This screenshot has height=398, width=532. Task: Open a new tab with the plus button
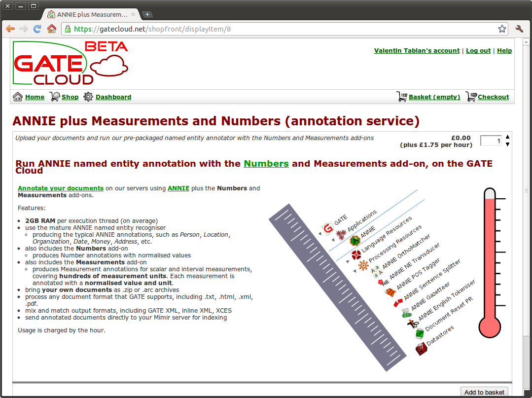[x=147, y=14]
